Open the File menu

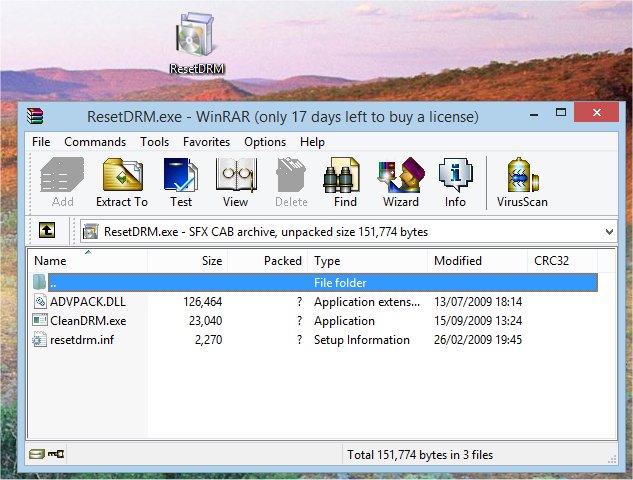point(41,142)
